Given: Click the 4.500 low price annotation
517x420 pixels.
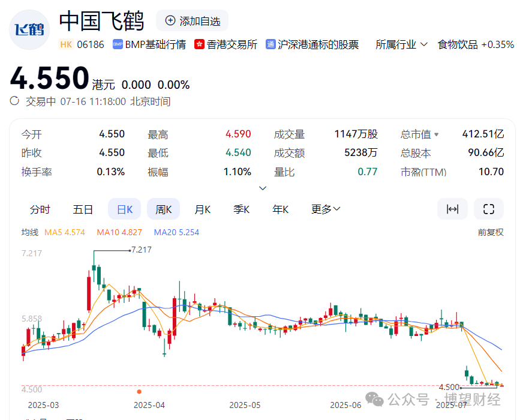Looking at the screenshot, I should pyautogui.click(x=449, y=387).
